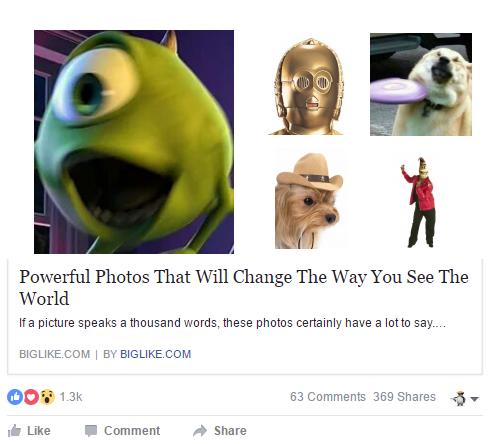Click the thumbs-up icon beside Like

coord(14,431)
